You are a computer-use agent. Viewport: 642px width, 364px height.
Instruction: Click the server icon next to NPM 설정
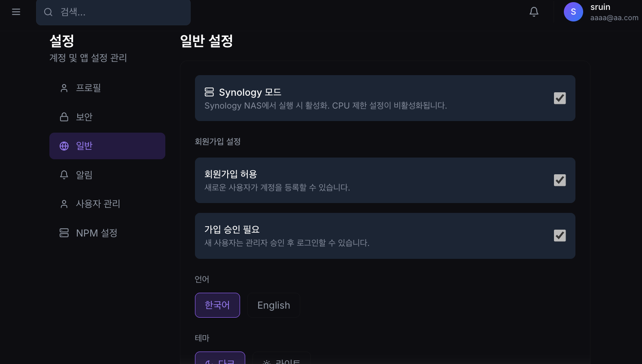pos(64,233)
